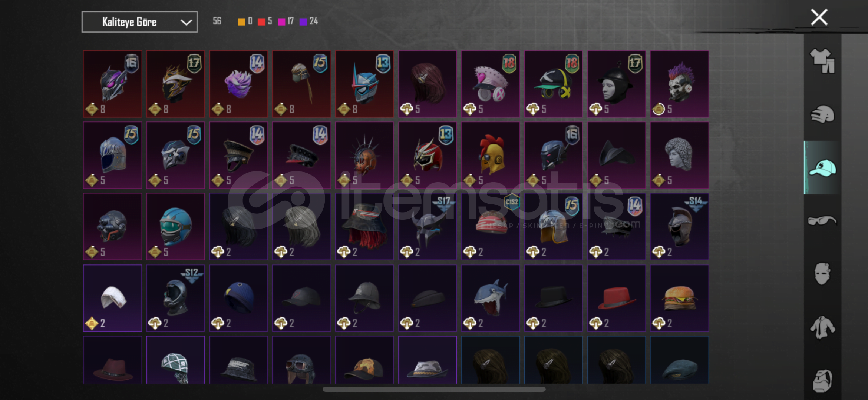Filter by the red quality swatch
The height and width of the screenshot is (400, 868).
(x=261, y=21)
